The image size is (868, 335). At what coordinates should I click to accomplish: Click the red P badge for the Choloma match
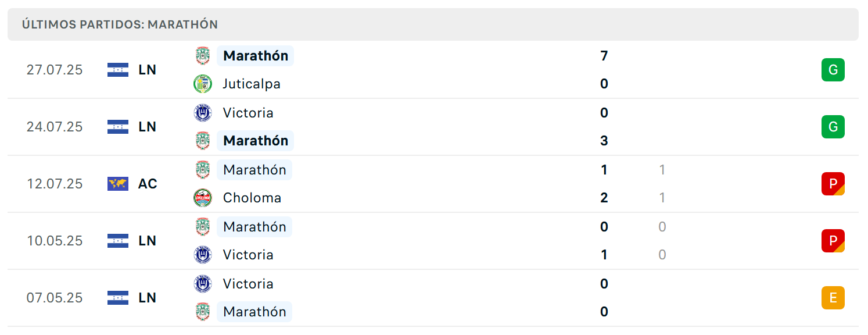click(833, 184)
